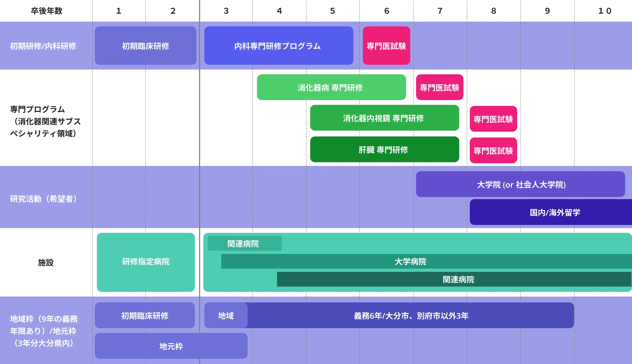Image resolution: width=632 pixels, height=364 pixels.
Task: Click the 地元枠 bar
Action: [x=171, y=346]
